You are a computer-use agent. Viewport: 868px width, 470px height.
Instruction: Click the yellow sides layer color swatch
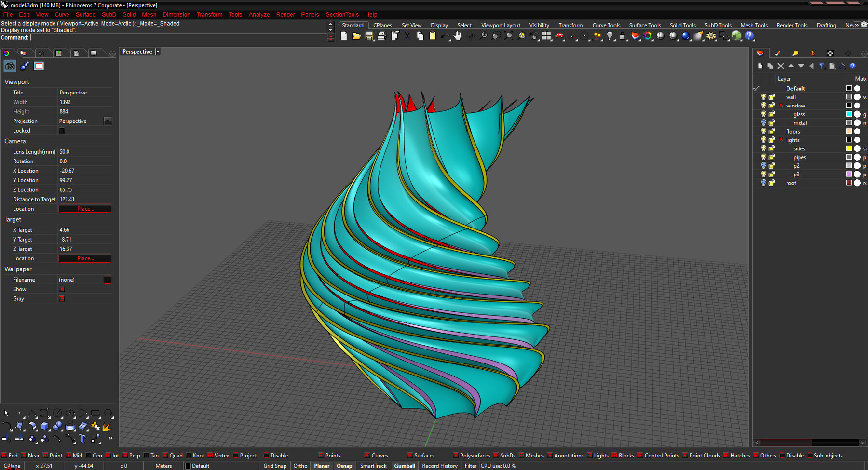tap(849, 148)
